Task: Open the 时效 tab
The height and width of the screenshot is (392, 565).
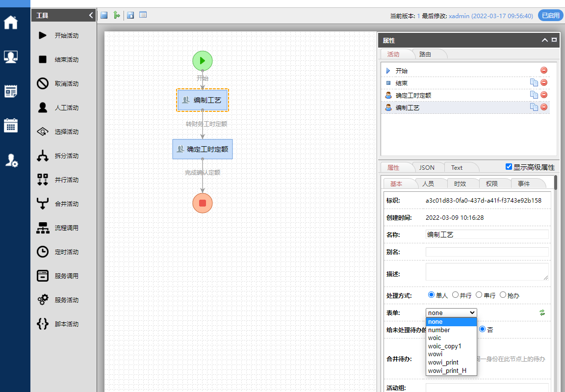Action: pos(460,184)
